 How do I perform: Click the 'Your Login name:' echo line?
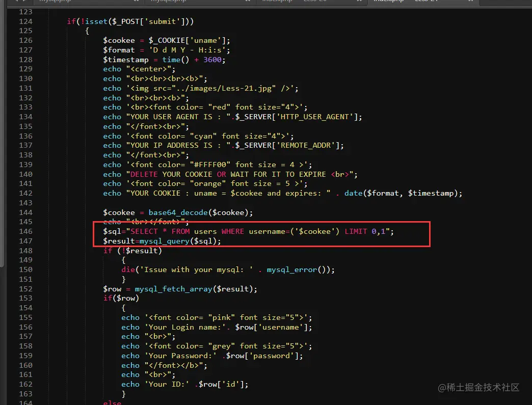coord(217,327)
